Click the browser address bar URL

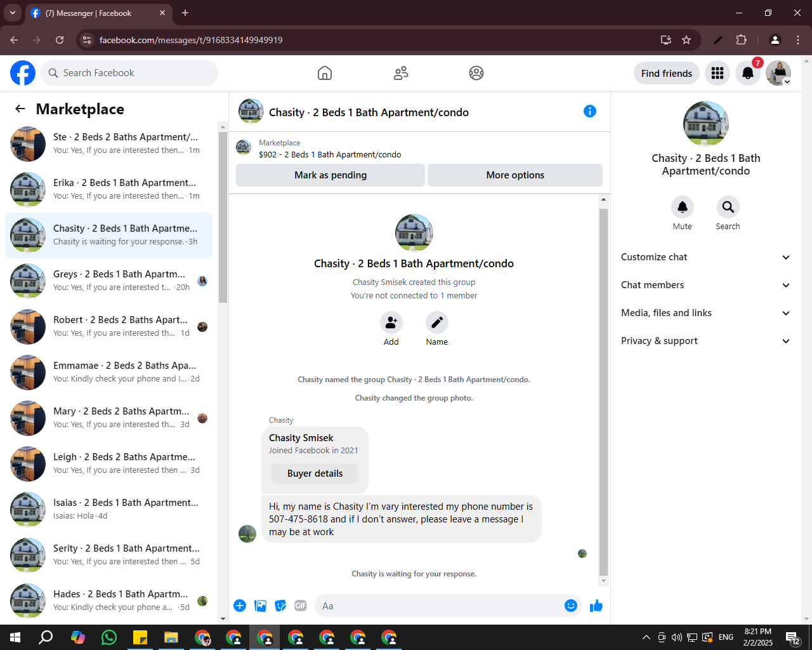[191, 40]
